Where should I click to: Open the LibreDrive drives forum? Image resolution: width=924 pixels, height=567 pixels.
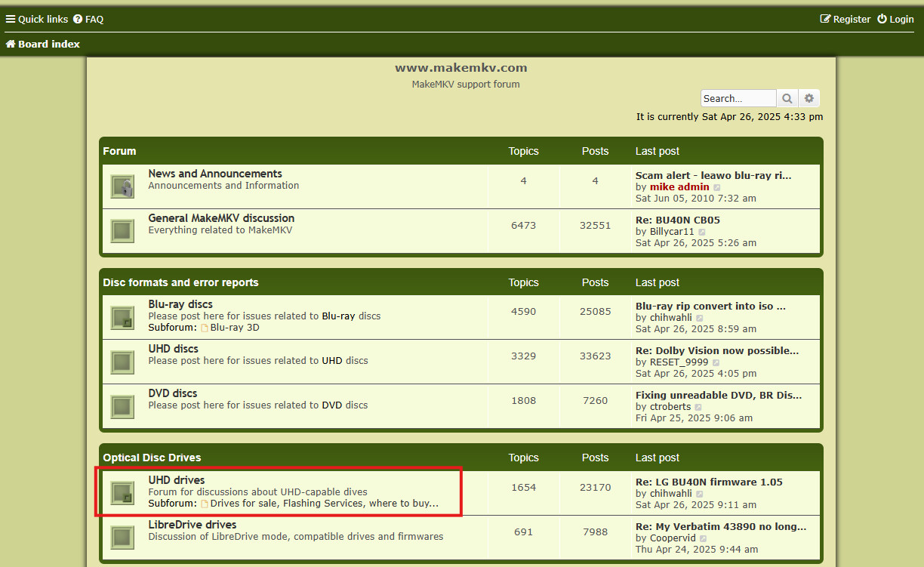[x=192, y=525]
